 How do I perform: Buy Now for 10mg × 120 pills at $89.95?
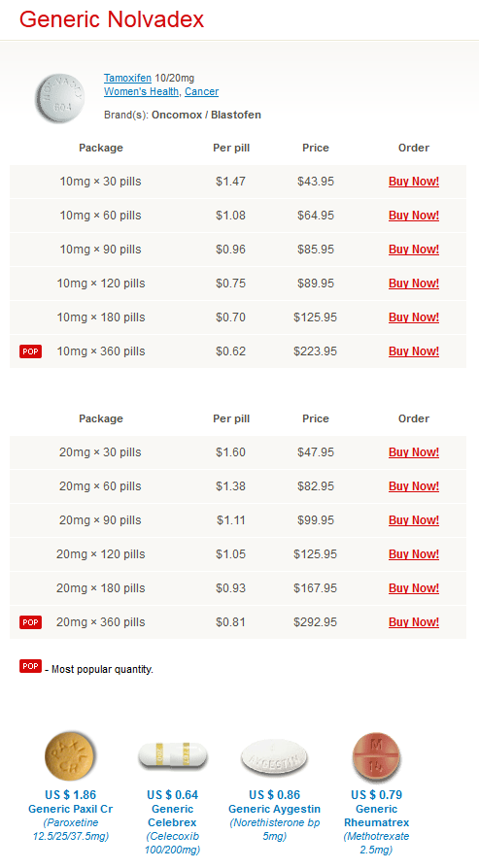[414, 284]
